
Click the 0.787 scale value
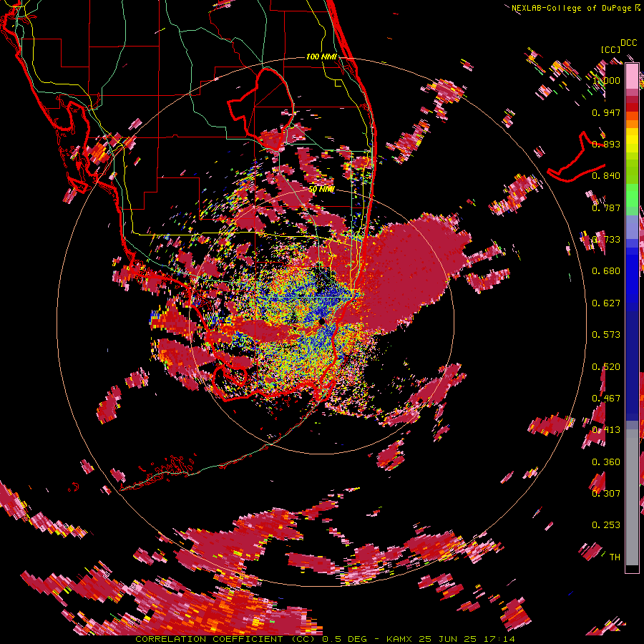point(606,208)
